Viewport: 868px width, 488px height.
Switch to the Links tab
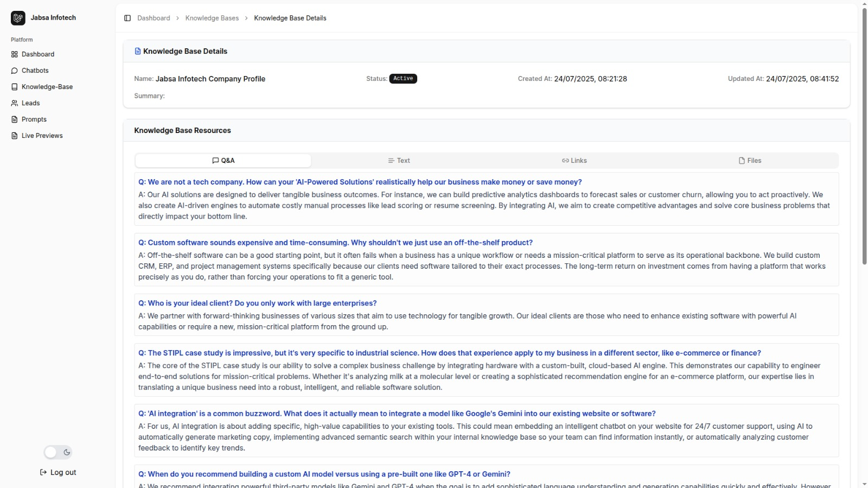tap(575, 161)
